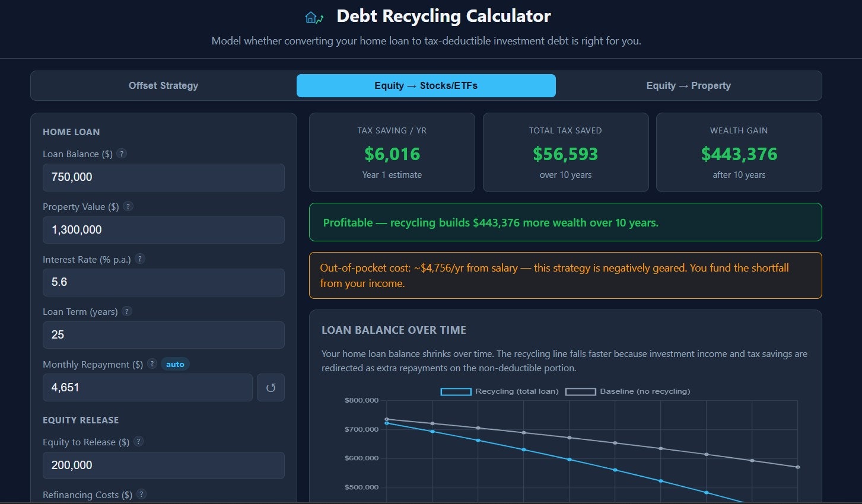Click the $500,000 y-axis label
The width and height of the screenshot is (862, 504).
pos(361,487)
